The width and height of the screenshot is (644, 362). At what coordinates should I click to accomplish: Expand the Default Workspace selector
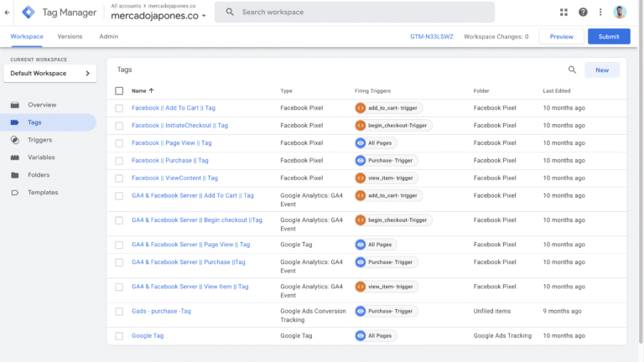49,74
